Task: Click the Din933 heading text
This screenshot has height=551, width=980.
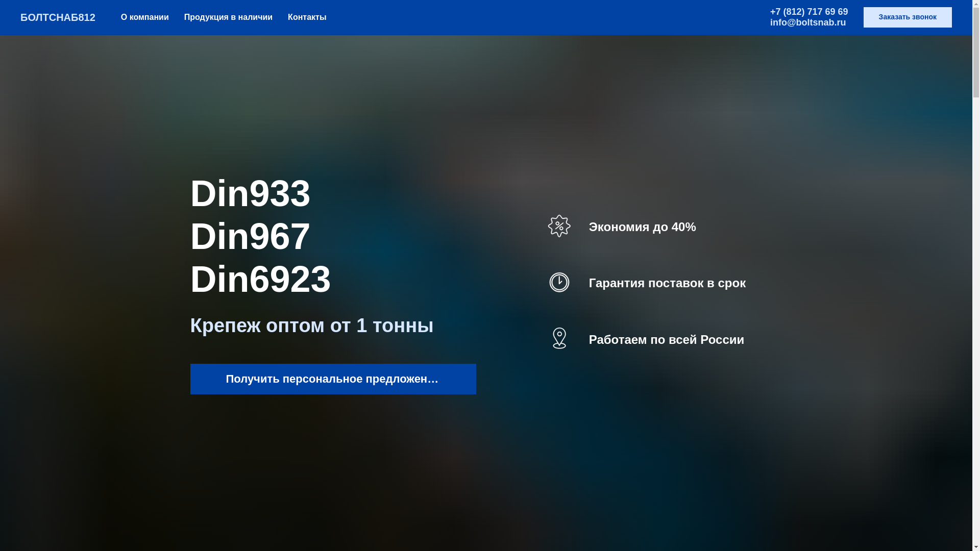Action: tap(250, 194)
